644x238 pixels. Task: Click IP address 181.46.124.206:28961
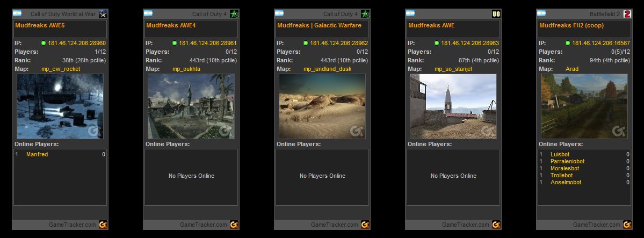tap(208, 43)
